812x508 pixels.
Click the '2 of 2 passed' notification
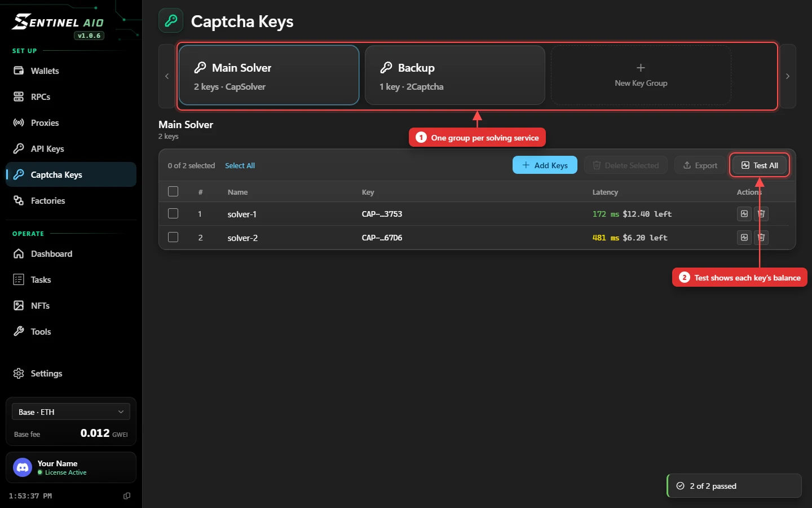[734, 485]
